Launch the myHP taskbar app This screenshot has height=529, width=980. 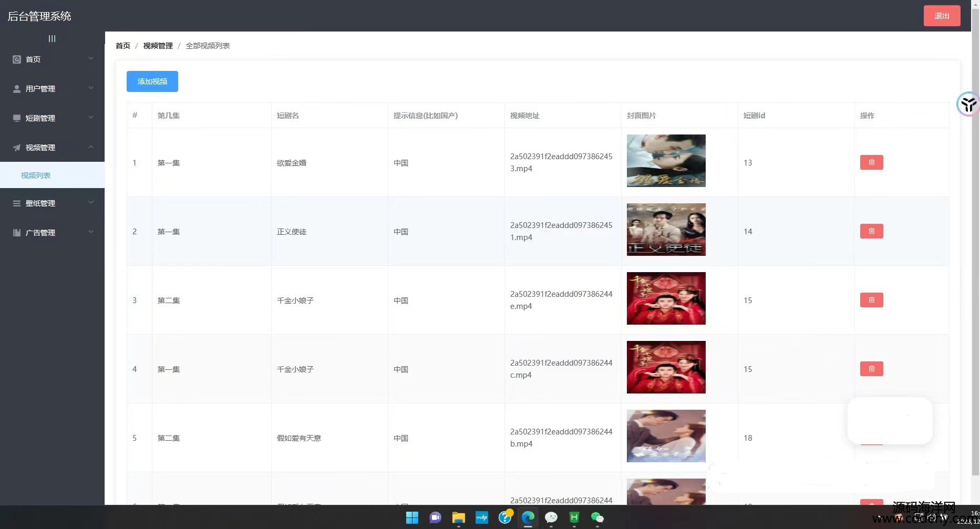(482, 517)
